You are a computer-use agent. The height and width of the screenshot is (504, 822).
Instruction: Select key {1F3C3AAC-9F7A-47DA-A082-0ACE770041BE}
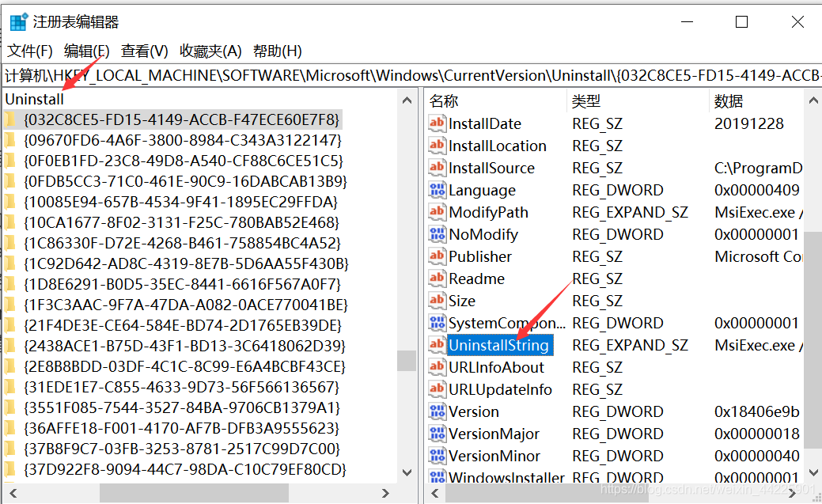point(186,305)
